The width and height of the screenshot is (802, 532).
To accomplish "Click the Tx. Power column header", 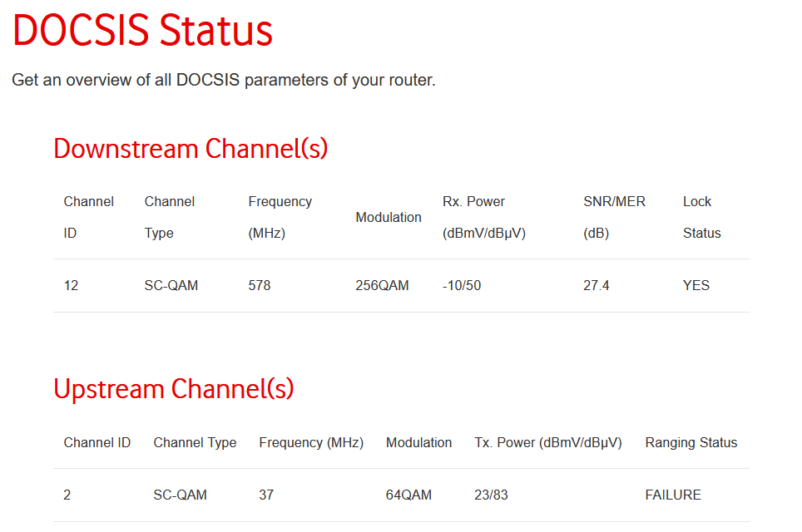I will pos(547,442).
